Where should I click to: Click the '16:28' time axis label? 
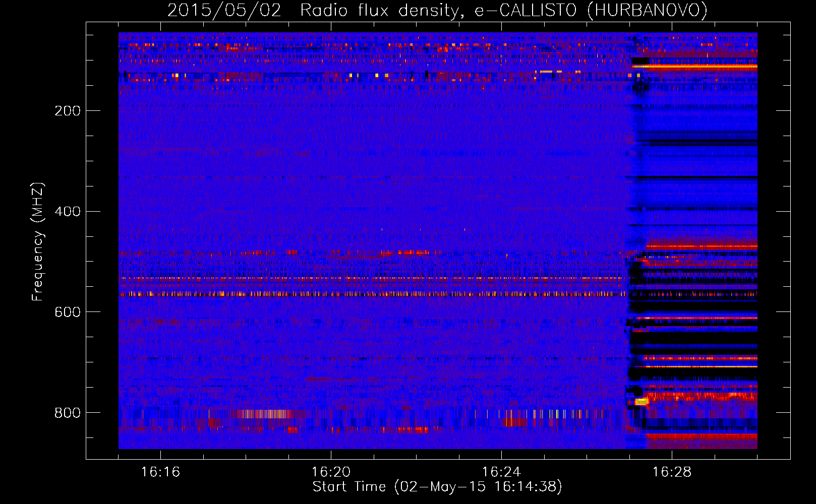(672, 472)
